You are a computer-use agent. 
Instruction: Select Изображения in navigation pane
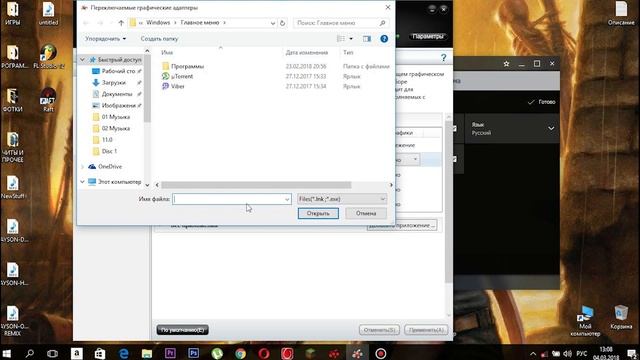(118, 105)
